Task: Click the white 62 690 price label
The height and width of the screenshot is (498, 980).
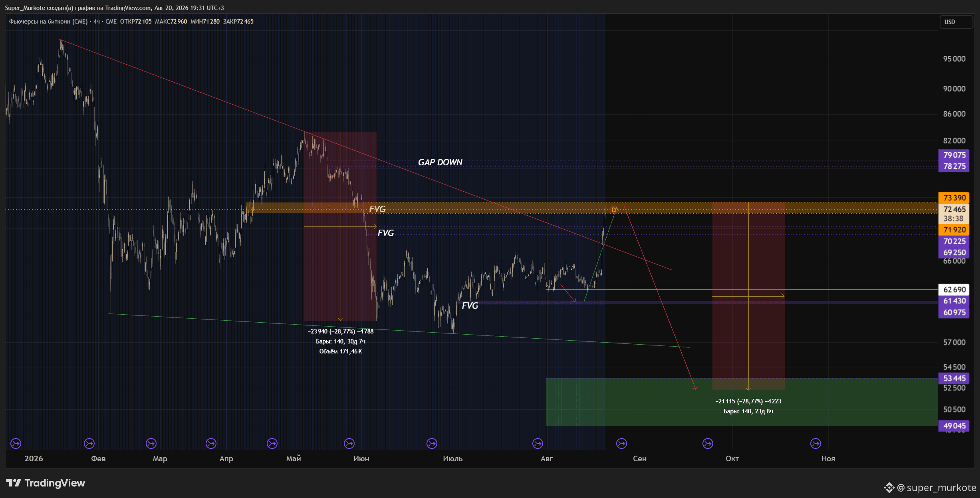Action: pos(954,290)
